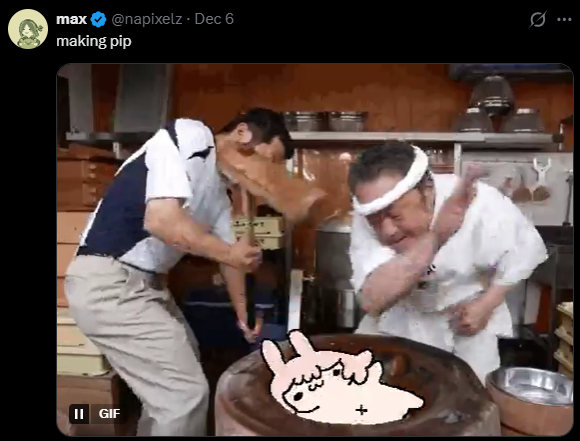Visit the @napixelz handle link
Viewport: 580px width, 441px height.
click(147, 19)
